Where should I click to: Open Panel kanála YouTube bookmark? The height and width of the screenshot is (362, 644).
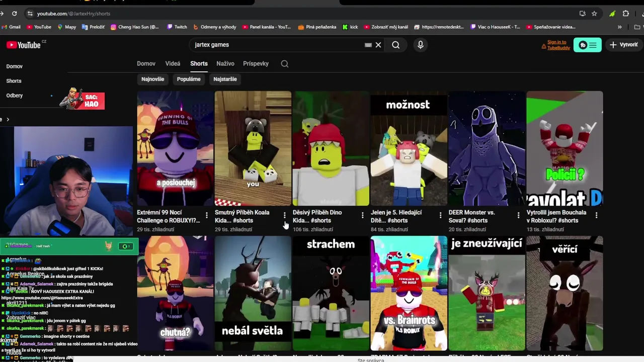click(x=267, y=27)
